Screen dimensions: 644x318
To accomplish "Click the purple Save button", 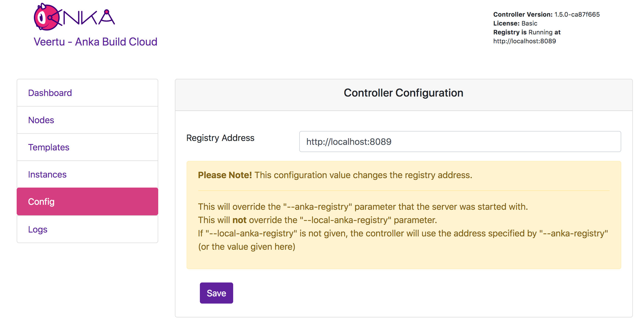I will pyautogui.click(x=217, y=293).
